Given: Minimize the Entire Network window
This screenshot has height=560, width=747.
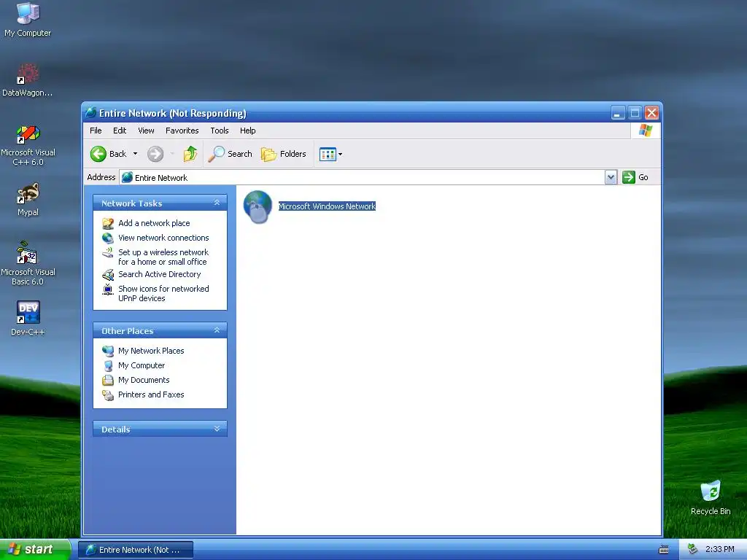Looking at the screenshot, I should coord(617,113).
